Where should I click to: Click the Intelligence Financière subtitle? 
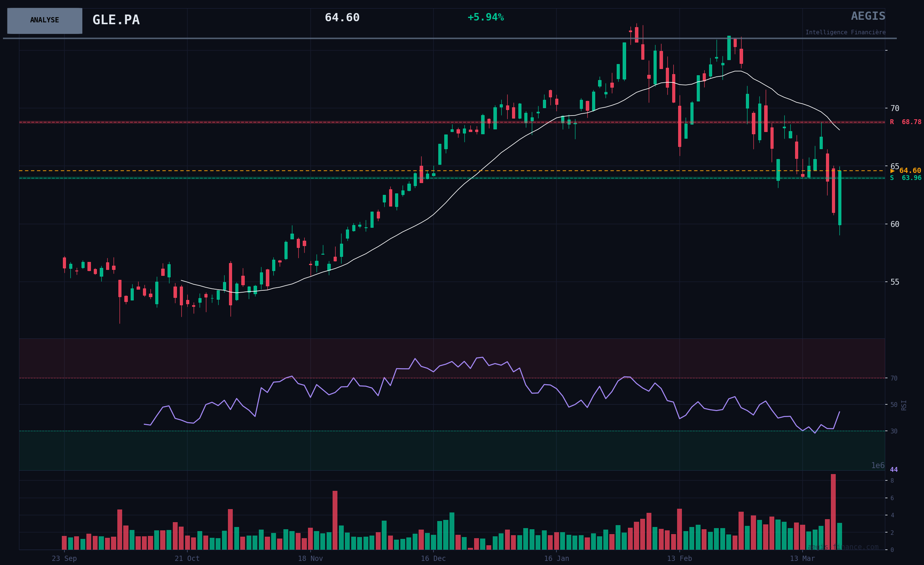tap(845, 32)
